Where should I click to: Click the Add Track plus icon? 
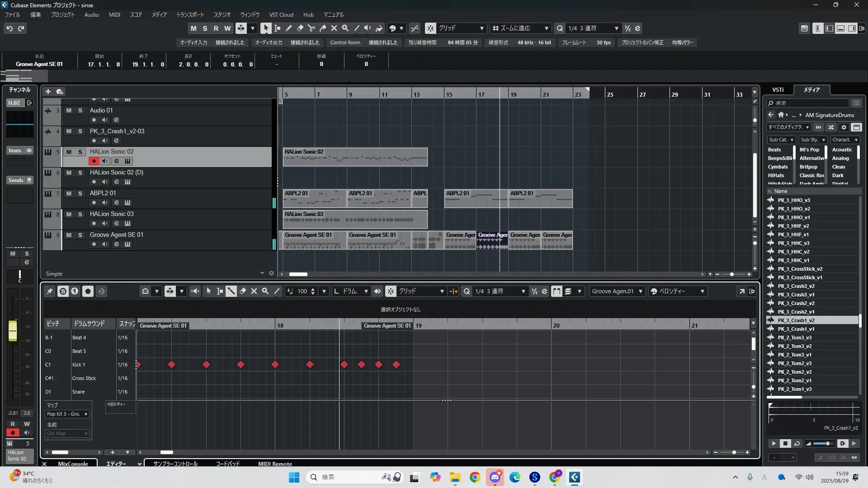(48, 91)
